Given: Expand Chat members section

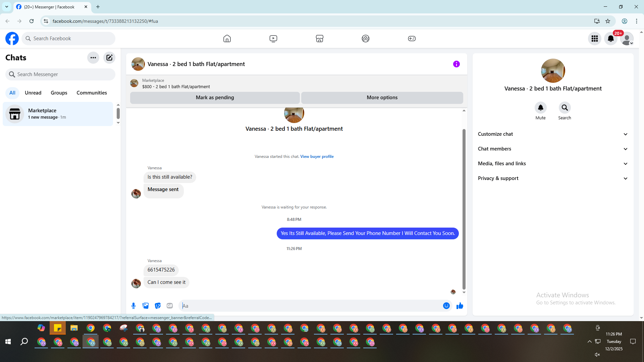Looking at the screenshot, I should pos(552,149).
